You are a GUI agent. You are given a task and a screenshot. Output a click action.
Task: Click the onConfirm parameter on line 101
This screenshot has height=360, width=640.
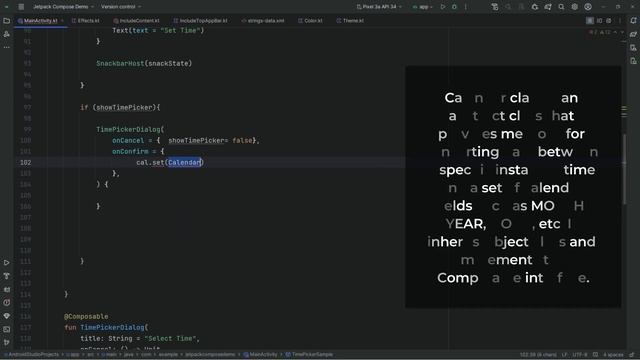pos(130,151)
